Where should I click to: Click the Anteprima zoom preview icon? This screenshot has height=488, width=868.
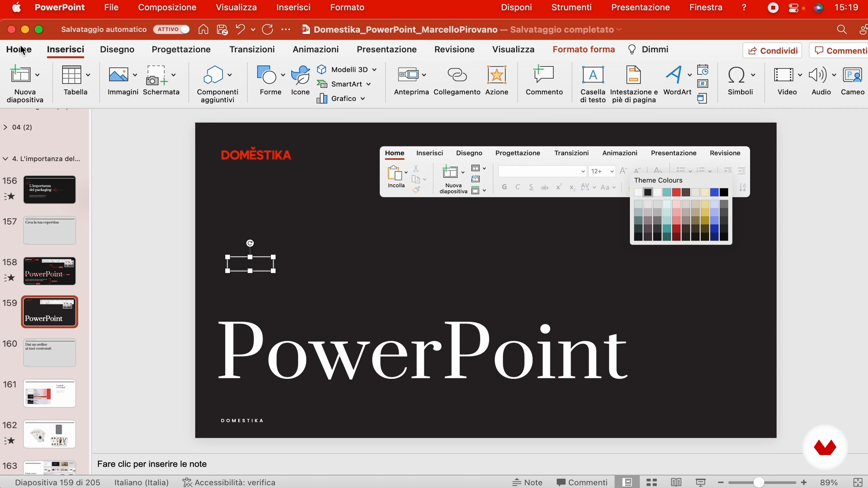(x=408, y=75)
